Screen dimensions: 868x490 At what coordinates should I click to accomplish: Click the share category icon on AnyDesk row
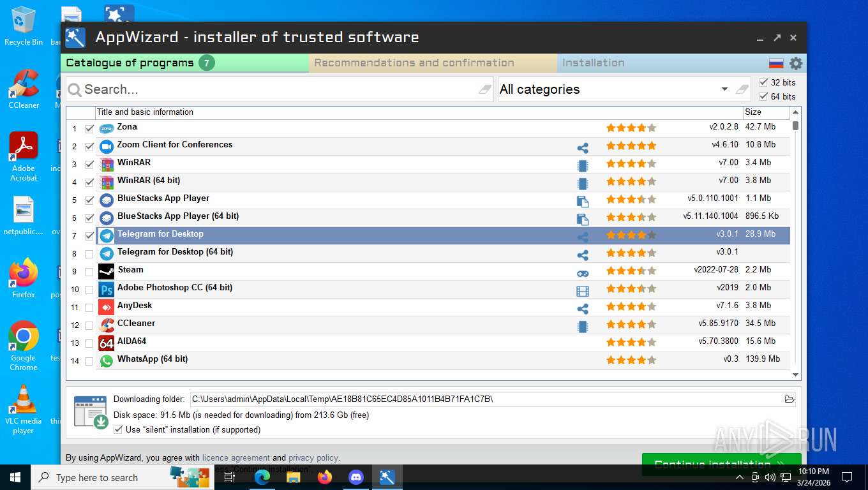[583, 309]
